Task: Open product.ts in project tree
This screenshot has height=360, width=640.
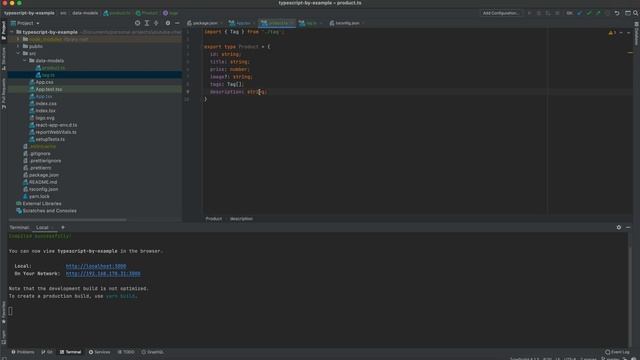Action: click(x=50, y=68)
